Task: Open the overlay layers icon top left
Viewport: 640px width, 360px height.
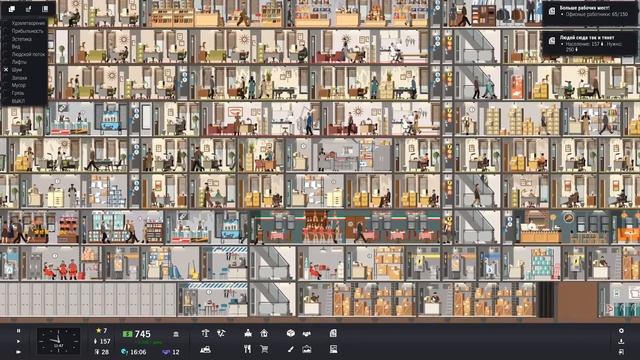Action: pos(11,9)
